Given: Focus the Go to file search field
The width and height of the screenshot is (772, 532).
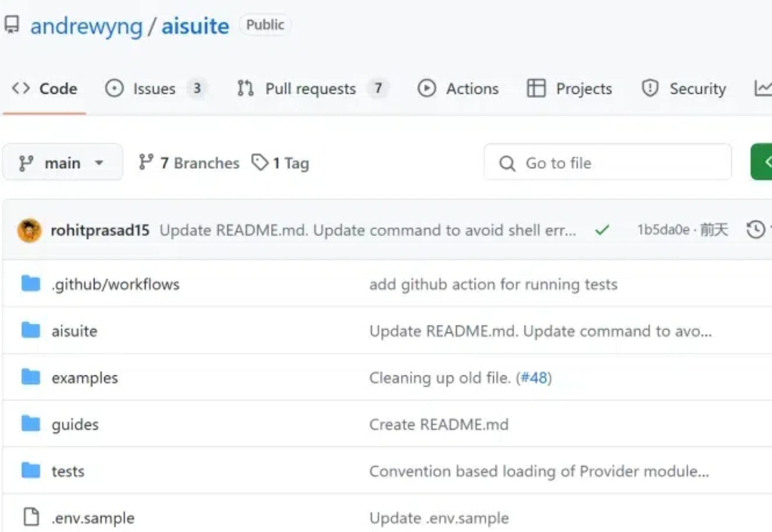Looking at the screenshot, I should [608, 162].
